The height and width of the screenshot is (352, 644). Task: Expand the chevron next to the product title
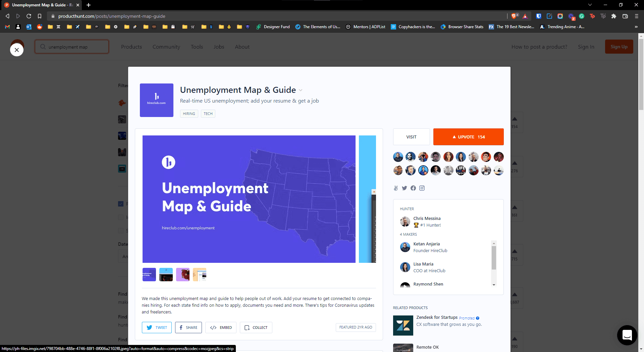click(301, 90)
